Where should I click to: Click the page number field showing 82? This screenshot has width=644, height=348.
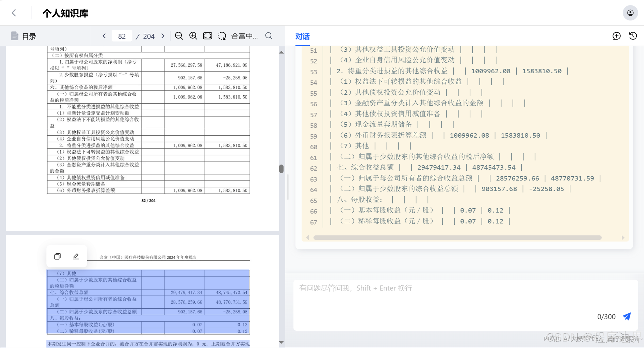[122, 36]
